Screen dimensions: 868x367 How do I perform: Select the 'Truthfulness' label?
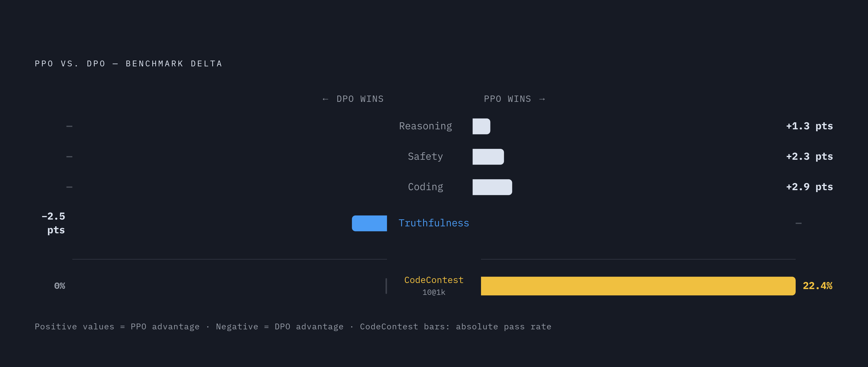click(434, 223)
